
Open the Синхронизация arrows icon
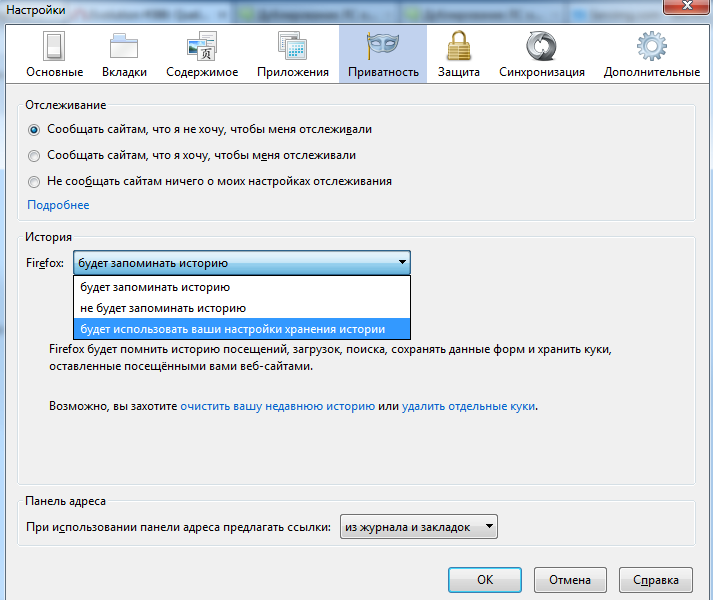542,46
